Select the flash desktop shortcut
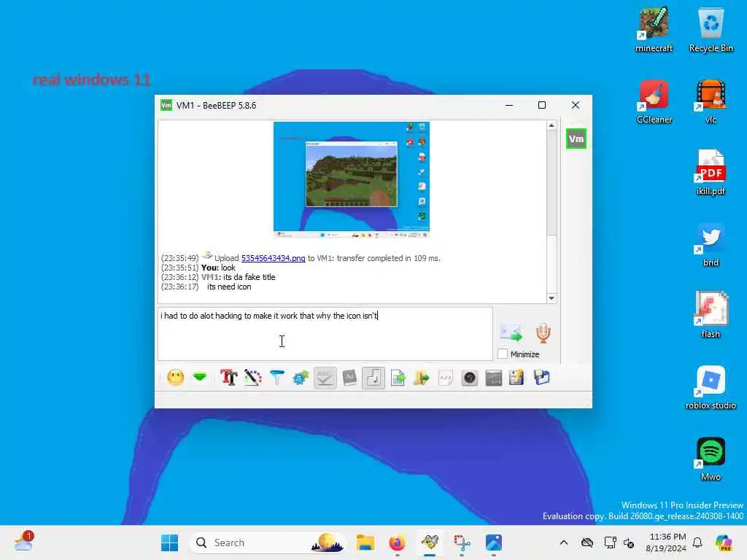This screenshot has width=747, height=560. [x=711, y=316]
